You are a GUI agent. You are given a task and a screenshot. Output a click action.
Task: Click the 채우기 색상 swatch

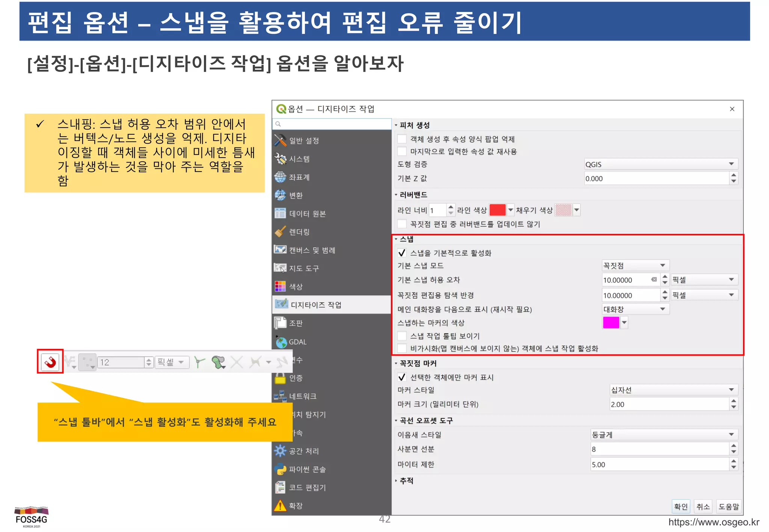(x=564, y=210)
